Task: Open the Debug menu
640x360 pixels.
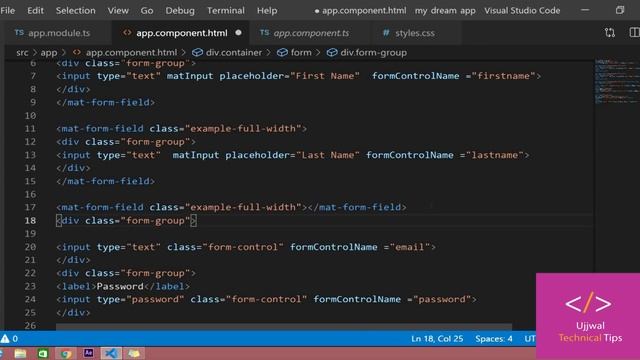Action: [x=180, y=11]
